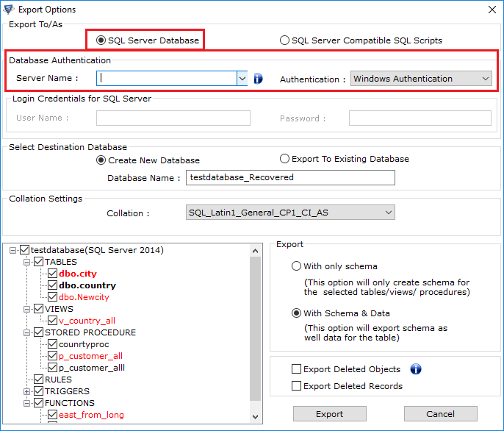Open the Collation dropdown list

click(389, 213)
